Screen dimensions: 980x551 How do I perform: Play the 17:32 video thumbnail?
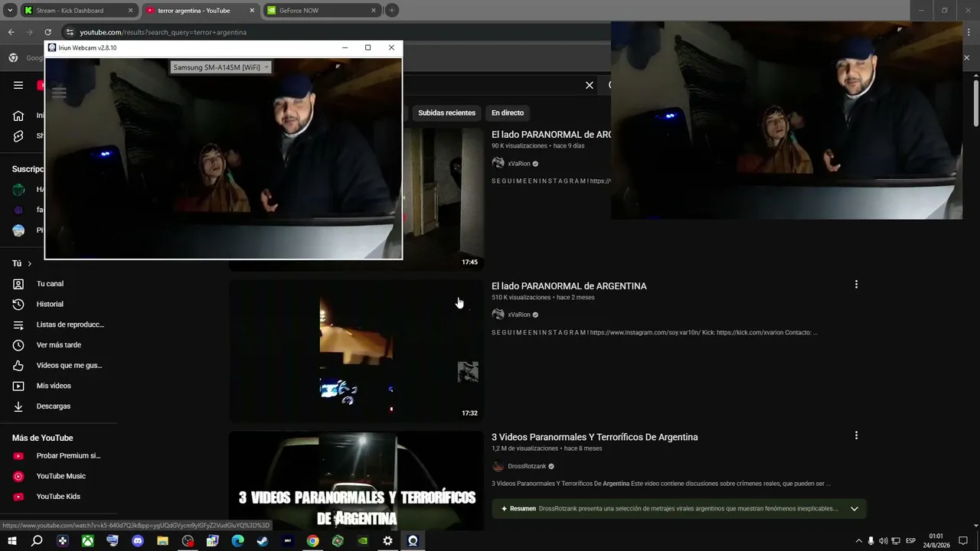pyautogui.click(x=356, y=351)
